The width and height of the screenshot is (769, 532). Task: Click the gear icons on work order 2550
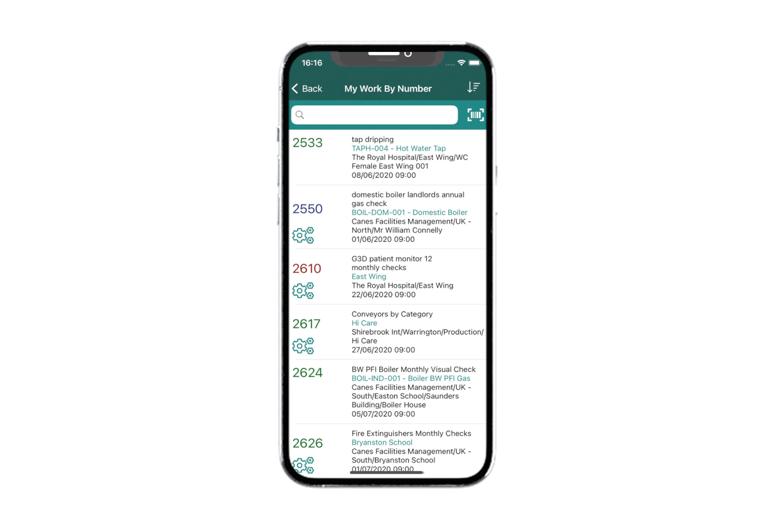click(x=303, y=234)
